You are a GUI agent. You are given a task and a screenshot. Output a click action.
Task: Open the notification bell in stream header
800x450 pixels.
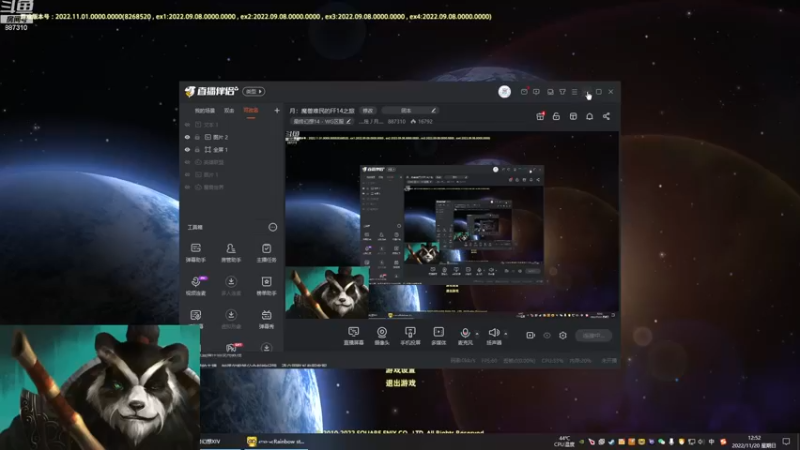point(589,116)
